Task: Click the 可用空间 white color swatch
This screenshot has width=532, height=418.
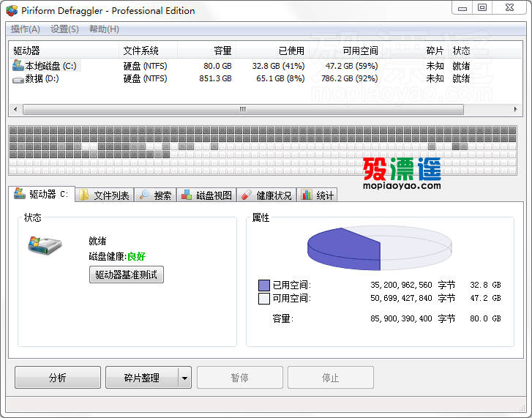Action: (264, 299)
